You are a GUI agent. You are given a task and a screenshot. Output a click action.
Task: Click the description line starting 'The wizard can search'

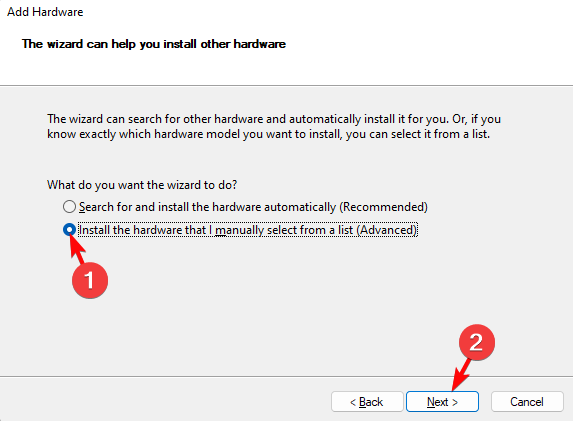tap(274, 119)
